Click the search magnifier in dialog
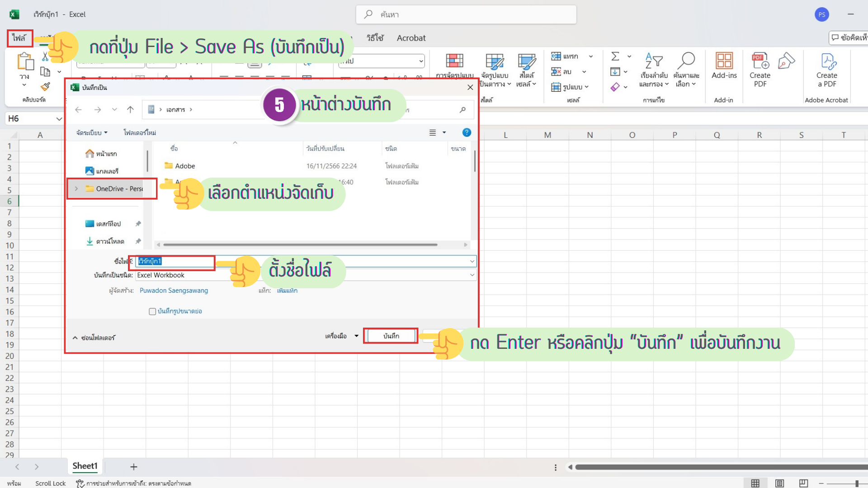868x488 pixels. tap(462, 109)
